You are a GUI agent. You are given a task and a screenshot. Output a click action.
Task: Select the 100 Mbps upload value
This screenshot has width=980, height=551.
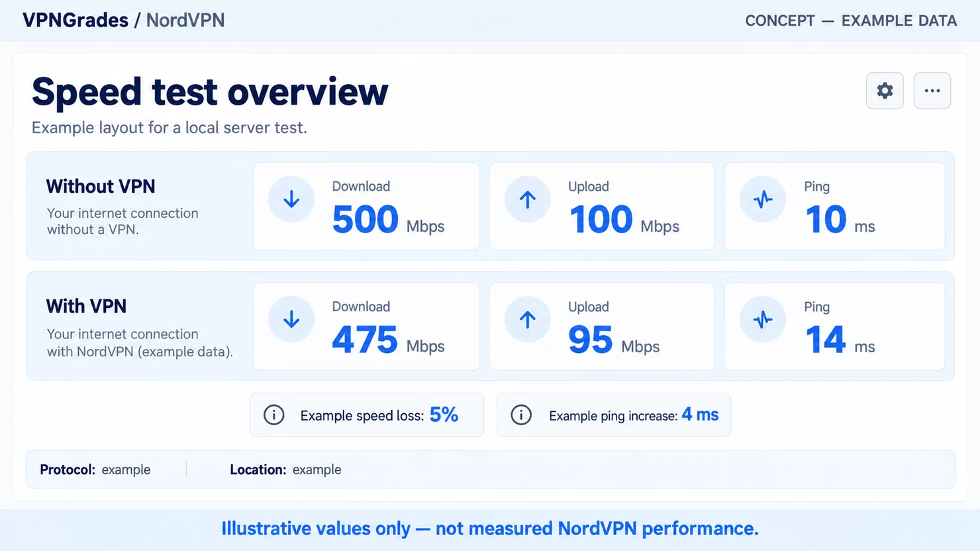tap(624, 220)
